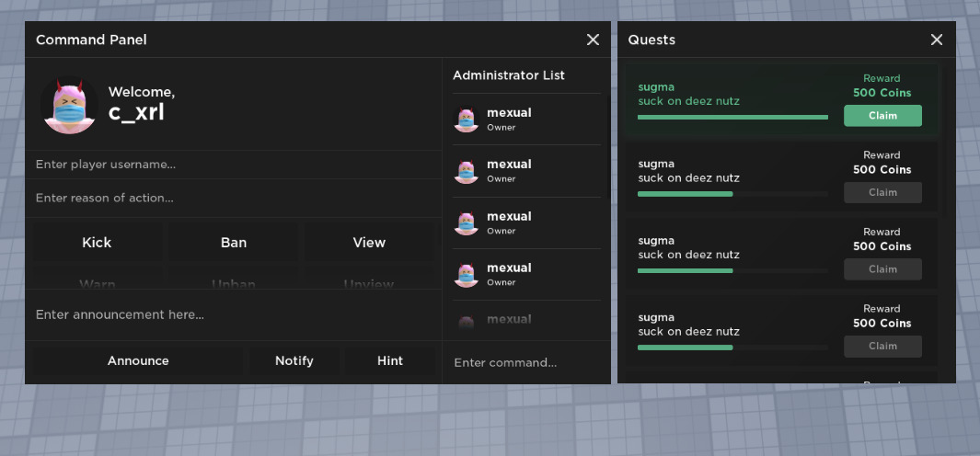Click the Enter reason of action field
This screenshot has height=456, width=980.
pos(230,199)
